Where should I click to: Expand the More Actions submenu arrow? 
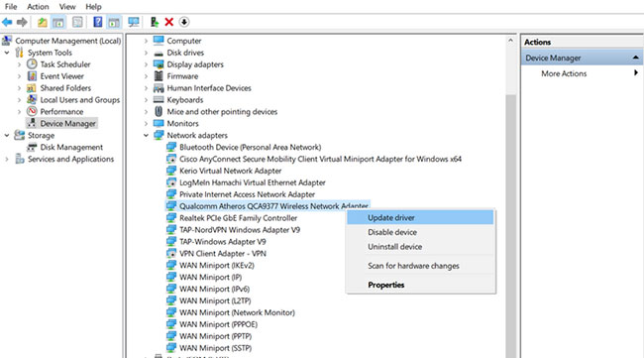636,73
